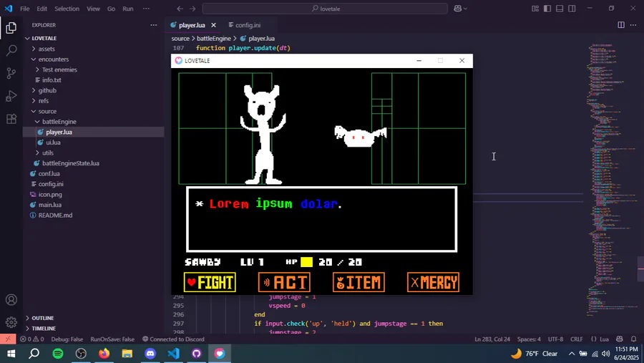Click the yellow HP bar in LOVETALE

pyautogui.click(x=306, y=262)
